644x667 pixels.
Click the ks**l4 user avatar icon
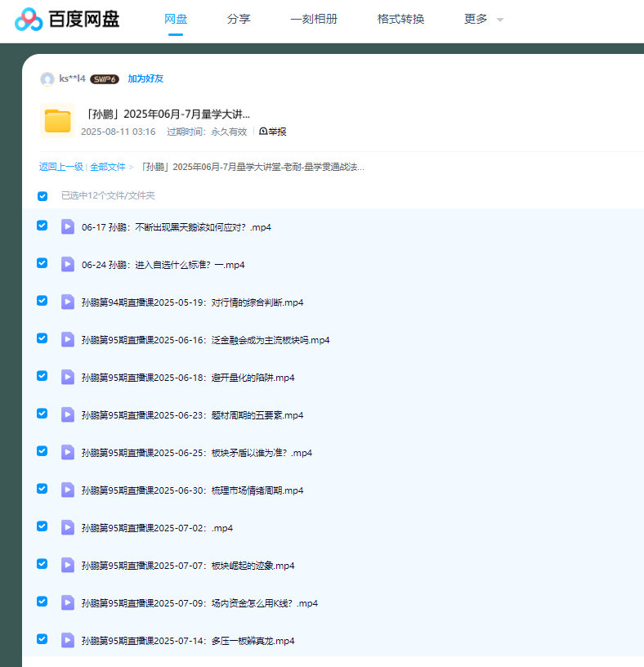47,79
